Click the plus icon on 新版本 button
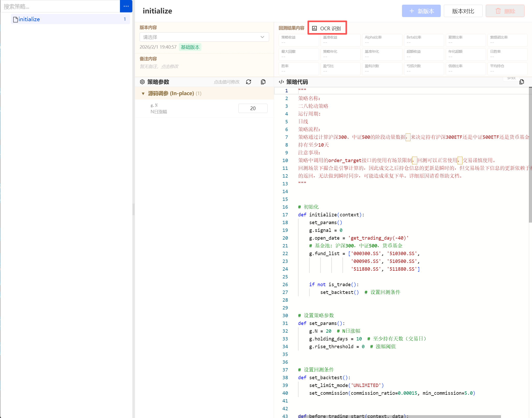 tap(412, 11)
